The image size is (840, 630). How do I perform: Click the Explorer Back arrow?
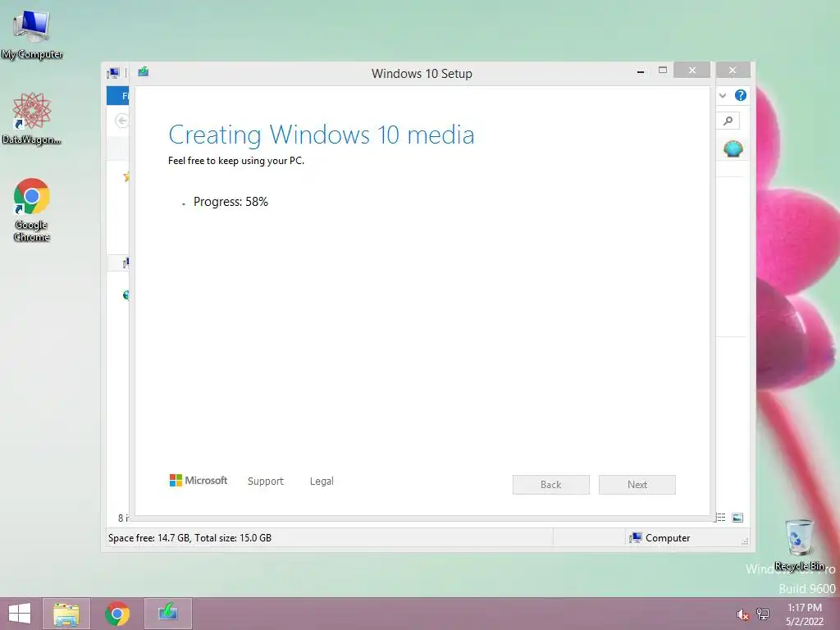[x=122, y=121]
